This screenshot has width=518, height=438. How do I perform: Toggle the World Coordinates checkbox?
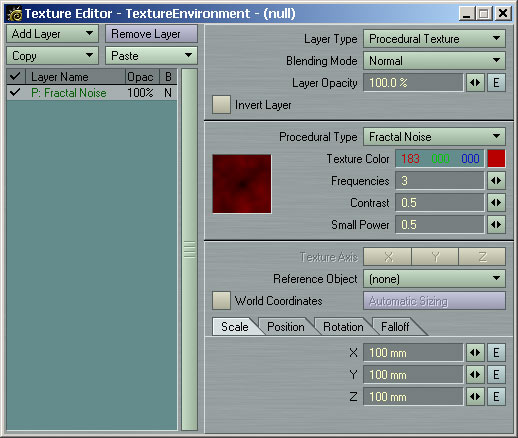[x=221, y=301]
